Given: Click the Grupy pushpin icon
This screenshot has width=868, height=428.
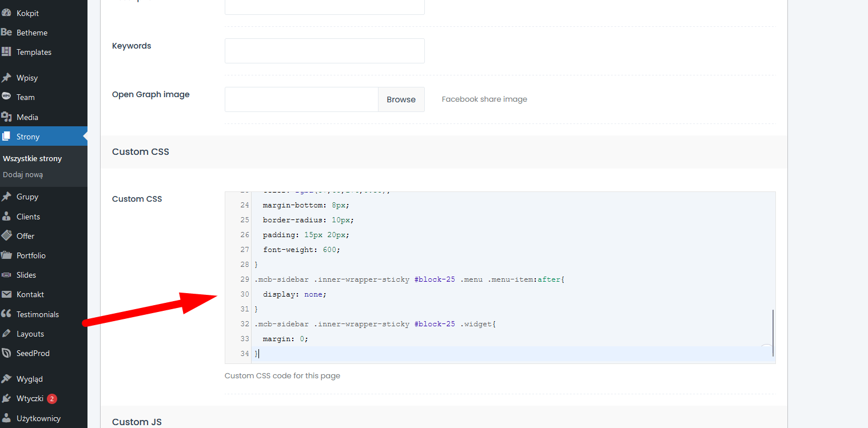Looking at the screenshot, I should coord(6,197).
